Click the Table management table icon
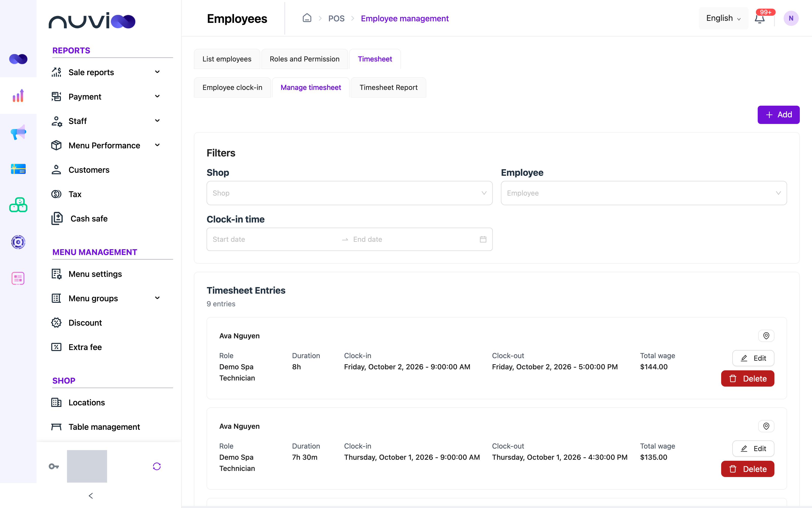Screen dimensions: 812x508 (56, 427)
